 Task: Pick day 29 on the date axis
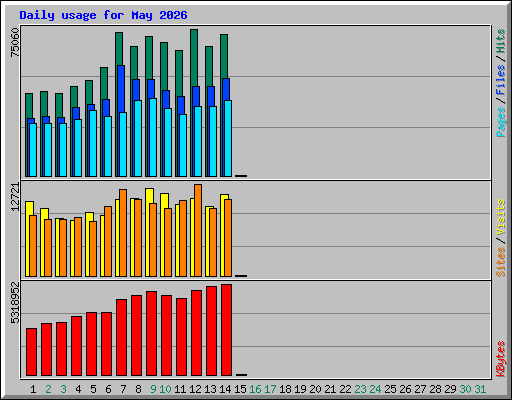point(450,389)
